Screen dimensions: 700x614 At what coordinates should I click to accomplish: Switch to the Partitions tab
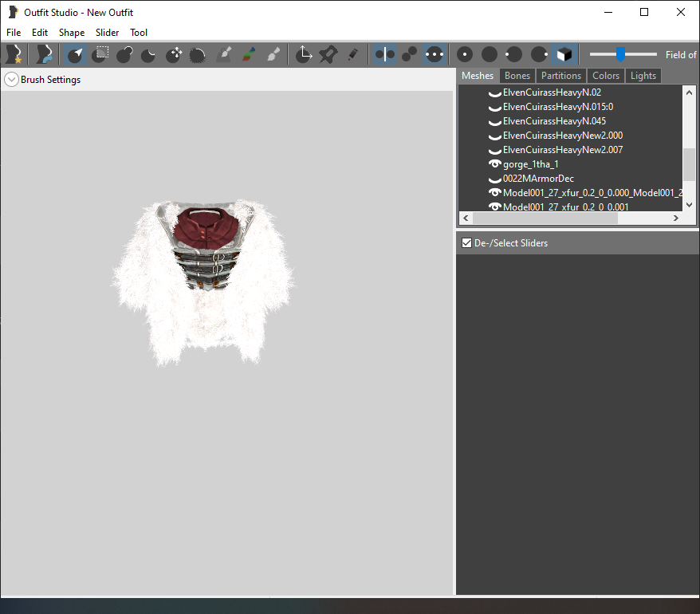561,76
